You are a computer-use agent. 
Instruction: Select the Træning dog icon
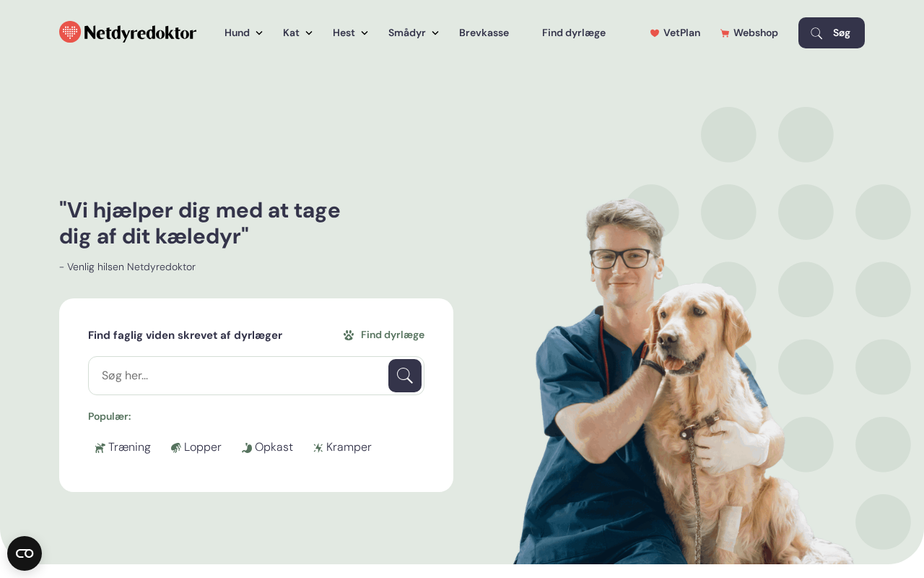(x=100, y=448)
